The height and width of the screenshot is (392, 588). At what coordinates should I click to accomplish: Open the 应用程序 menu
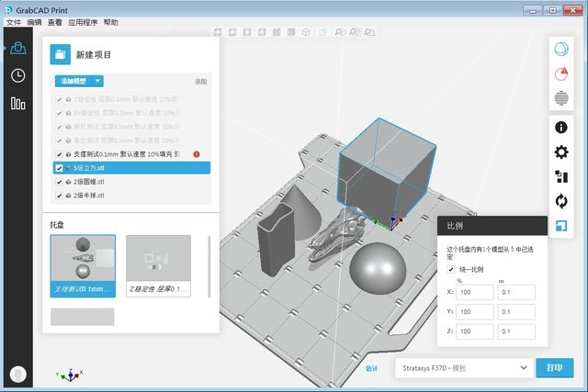point(83,22)
